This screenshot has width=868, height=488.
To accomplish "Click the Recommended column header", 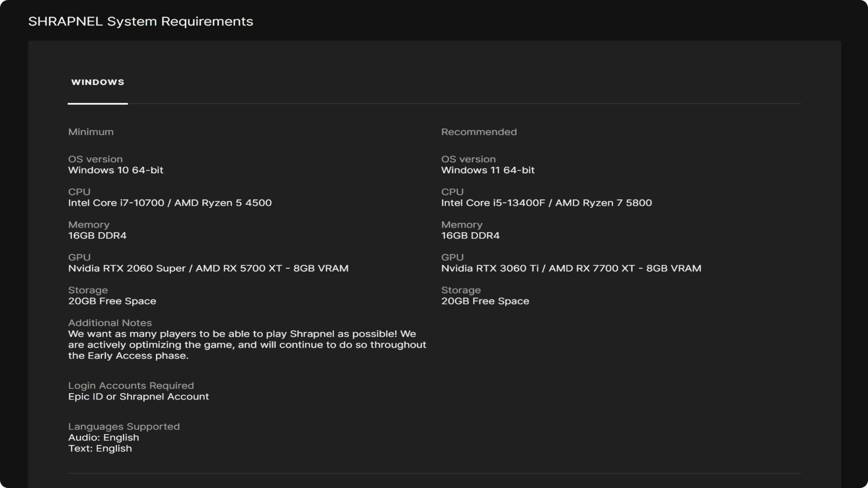I will click(x=479, y=132).
